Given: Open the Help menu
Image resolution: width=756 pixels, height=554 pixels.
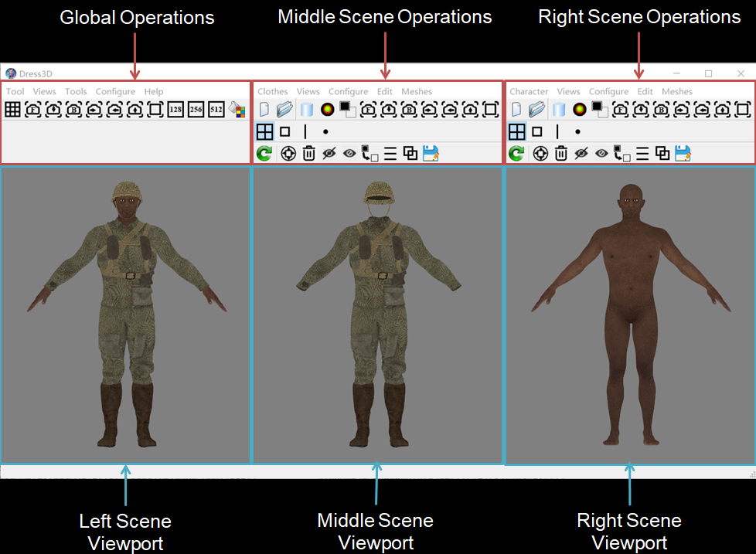Looking at the screenshot, I should 154,91.
